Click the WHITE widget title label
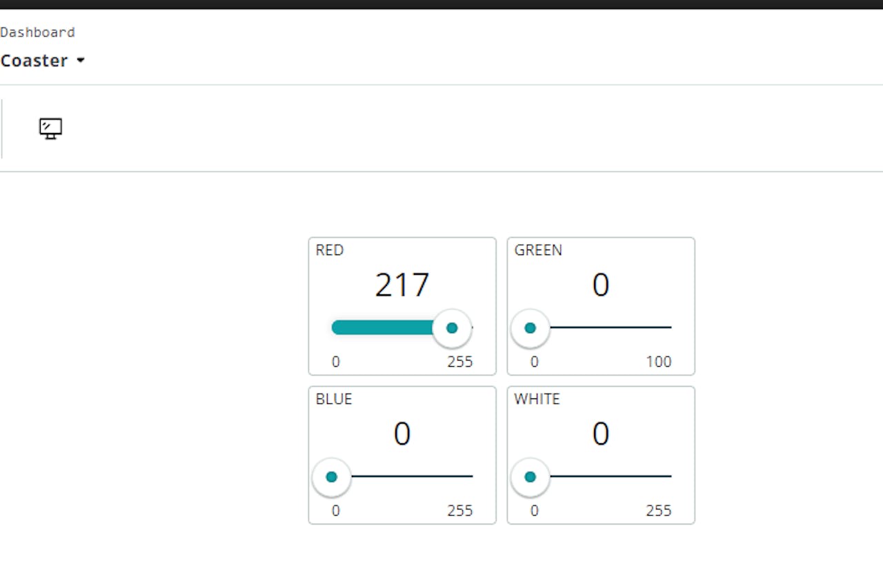Image resolution: width=883 pixels, height=588 pixels. 537,399
